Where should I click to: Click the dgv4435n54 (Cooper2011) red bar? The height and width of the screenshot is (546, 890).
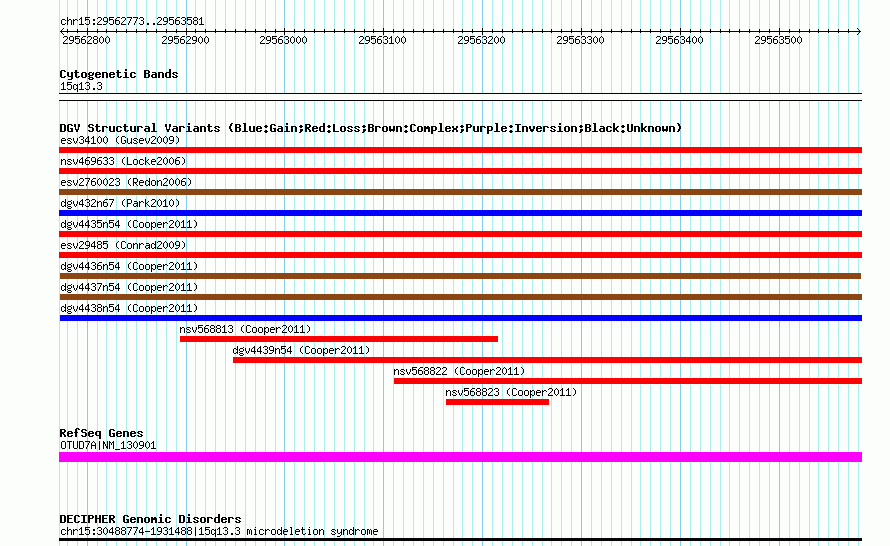pos(460,234)
